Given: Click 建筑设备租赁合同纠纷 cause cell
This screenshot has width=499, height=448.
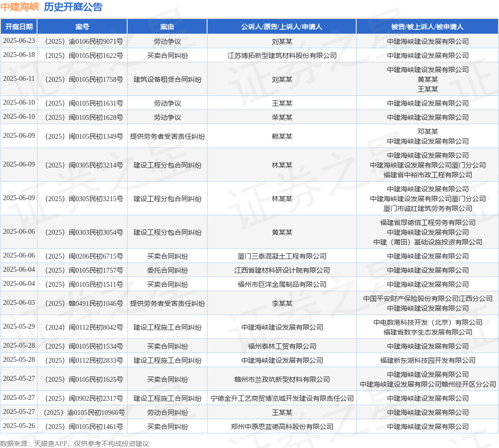Looking at the screenshot, I should coord(168,79).
